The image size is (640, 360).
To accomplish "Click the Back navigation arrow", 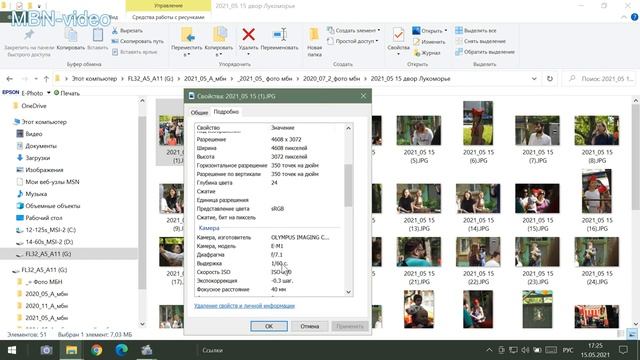I will (10, 78).
